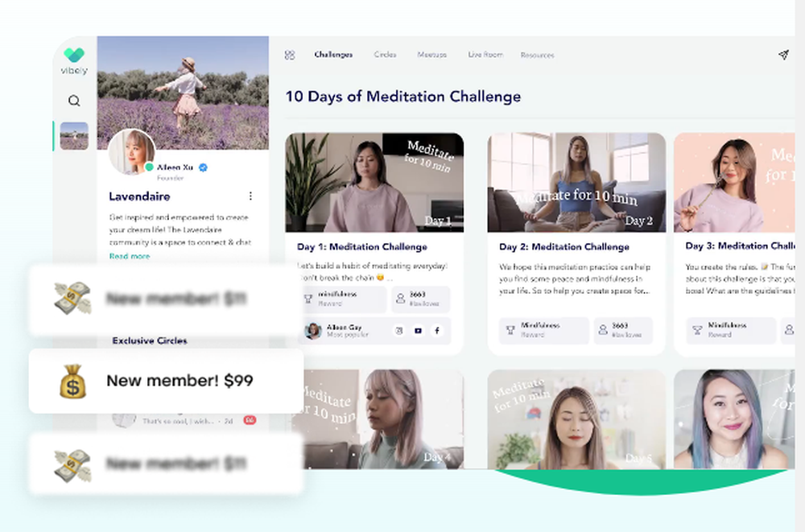
Task: Open the YouTube icon on Day 1 card
Action: 418,331
